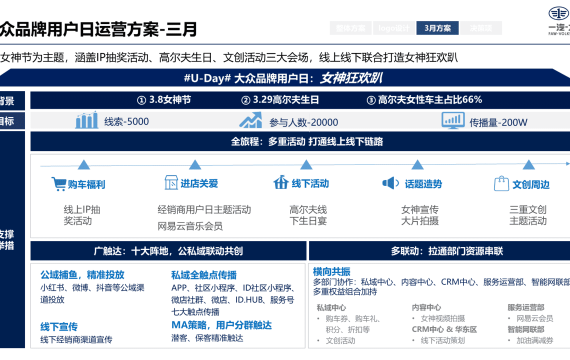Click the 线下活动策划 bullet
Image resolution: width=570 pixels, height=360 pixels.
443,341
